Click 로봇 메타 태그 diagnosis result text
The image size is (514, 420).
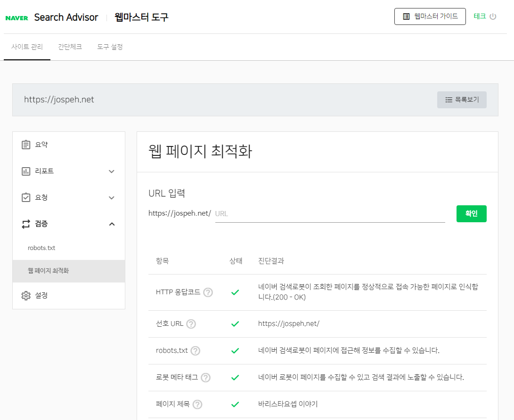(x=361, y=378)
